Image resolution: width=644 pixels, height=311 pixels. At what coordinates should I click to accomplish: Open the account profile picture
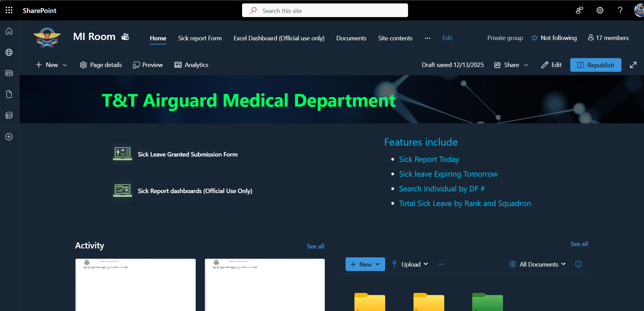(x=639, y=10)
